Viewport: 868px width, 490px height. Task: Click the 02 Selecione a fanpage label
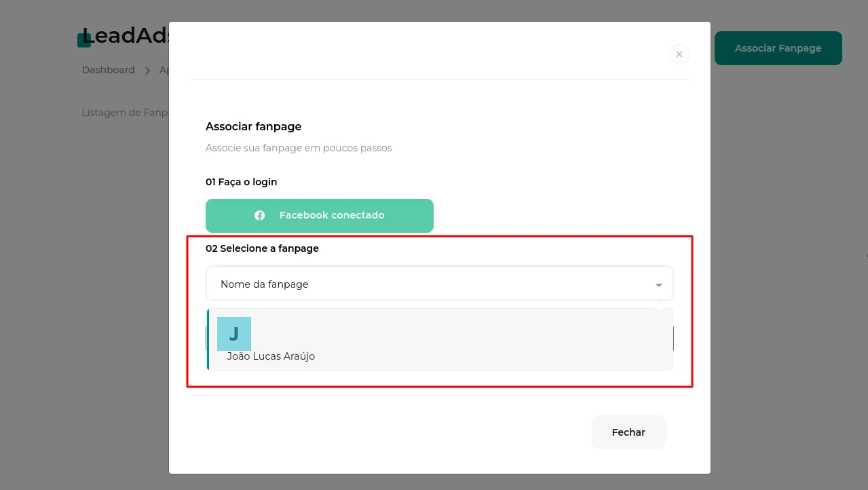(262, 248)
